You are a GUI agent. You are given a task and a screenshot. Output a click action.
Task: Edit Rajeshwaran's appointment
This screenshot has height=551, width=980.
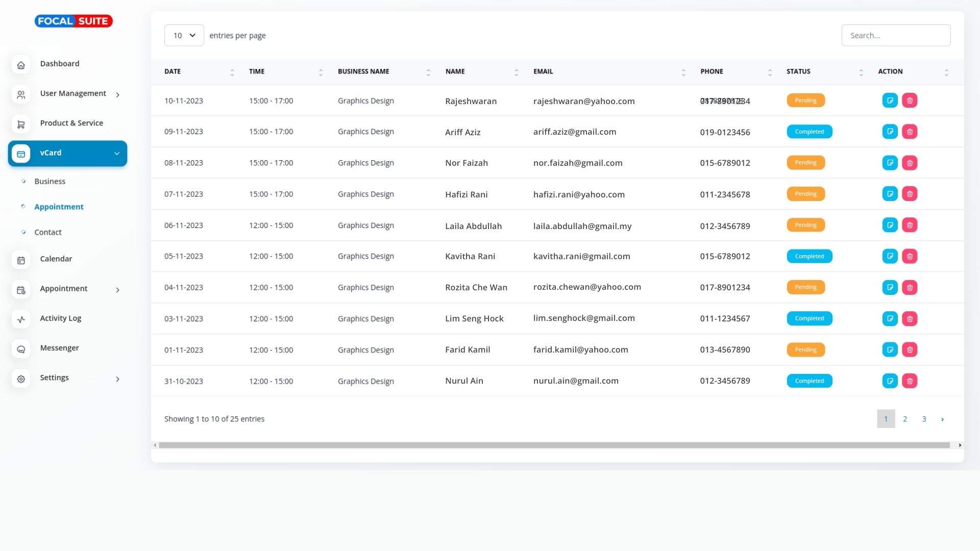tap(890, 101)
